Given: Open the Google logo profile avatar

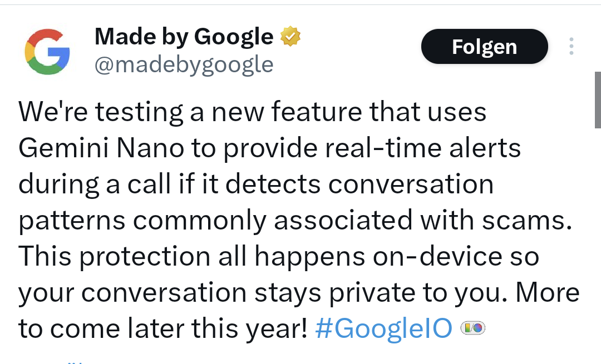Looking at the screenshot, I should [x=47, y=51].
